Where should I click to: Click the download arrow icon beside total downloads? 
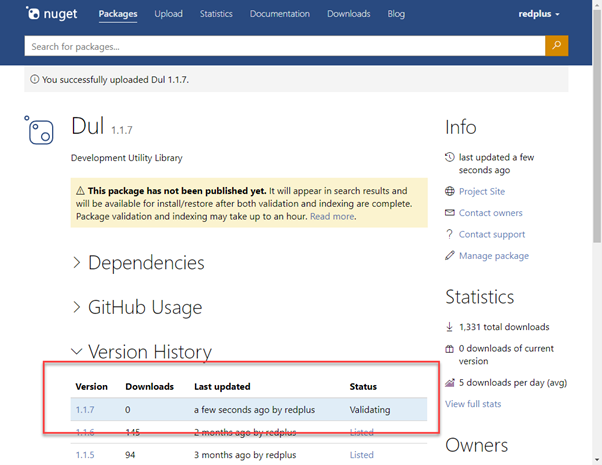pos(450,327)
